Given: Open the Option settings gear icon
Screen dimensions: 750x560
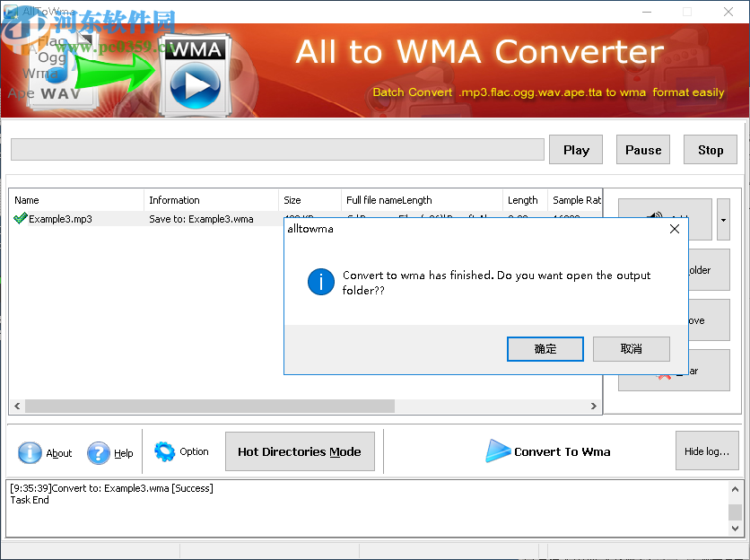Looking at the screenshot, I should [165, 452].
